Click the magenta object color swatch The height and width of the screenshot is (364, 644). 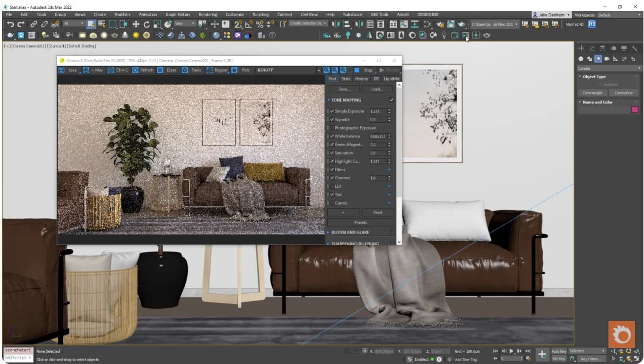click(x=635, y=110)
